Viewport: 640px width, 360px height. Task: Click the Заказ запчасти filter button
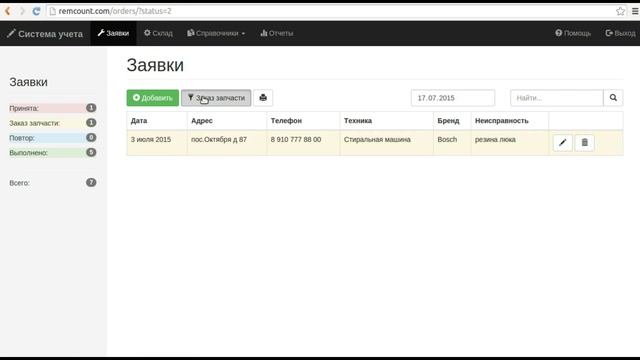click(216, 98)
